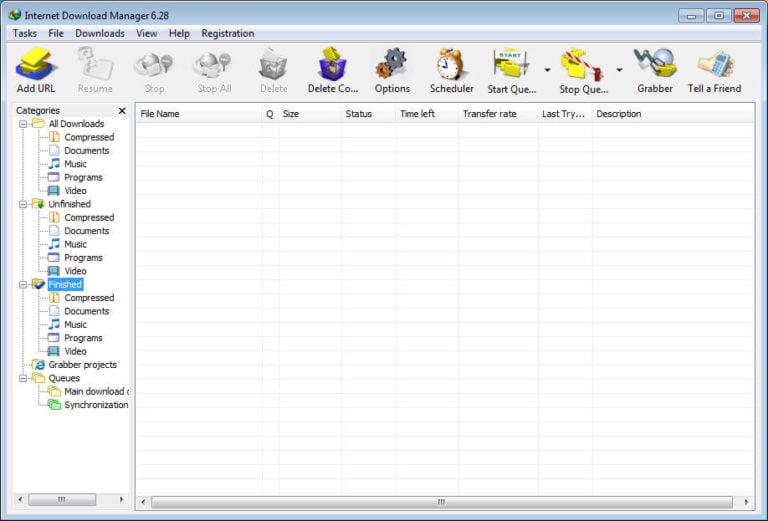Open the Downloads menu
Screen dimensions: 768x521
100,33
